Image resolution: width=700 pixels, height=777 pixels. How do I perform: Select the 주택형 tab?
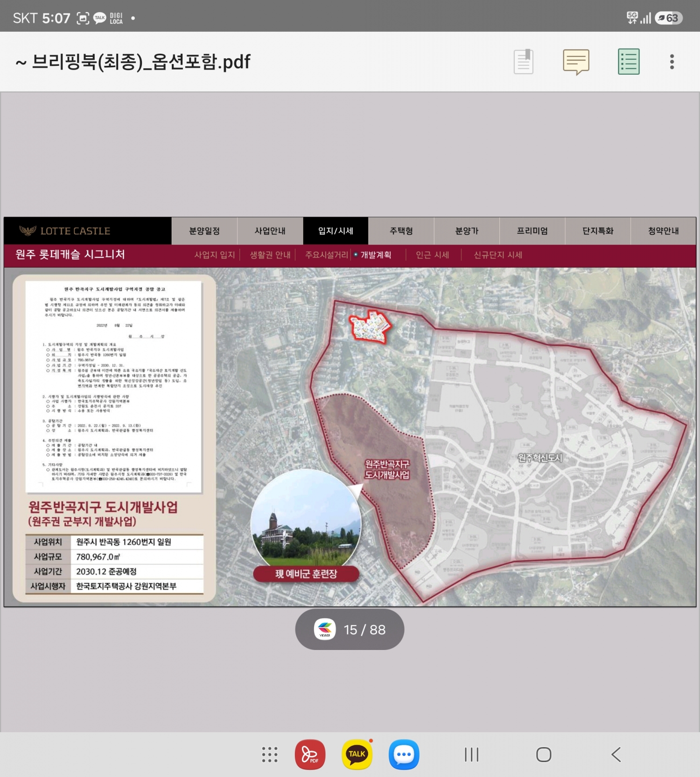[401, 231]
